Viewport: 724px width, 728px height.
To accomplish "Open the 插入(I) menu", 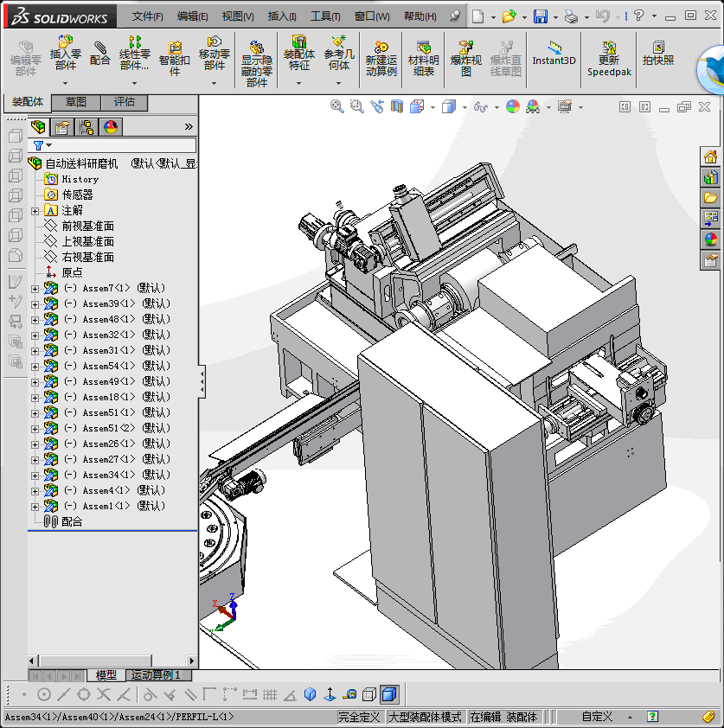I will coord(282,16).
